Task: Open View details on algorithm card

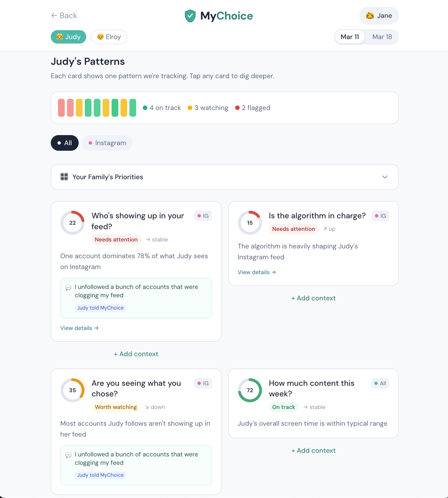Action: 257,272
